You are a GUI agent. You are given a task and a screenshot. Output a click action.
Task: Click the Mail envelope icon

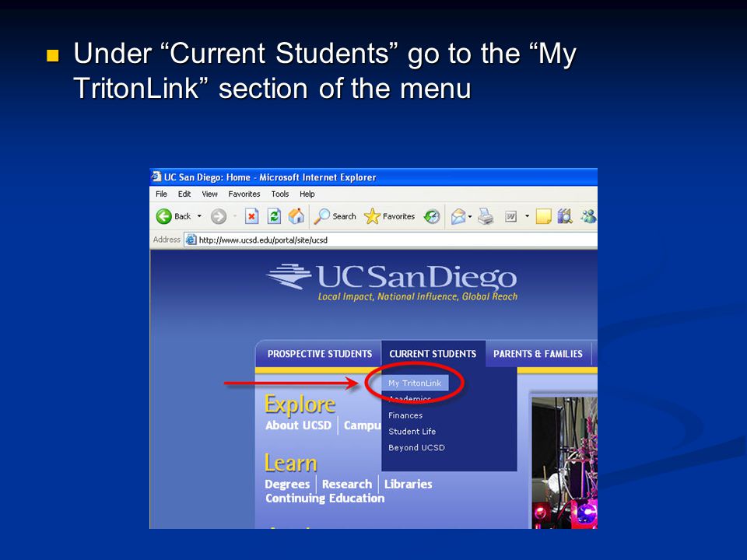(x=458, y=217)
